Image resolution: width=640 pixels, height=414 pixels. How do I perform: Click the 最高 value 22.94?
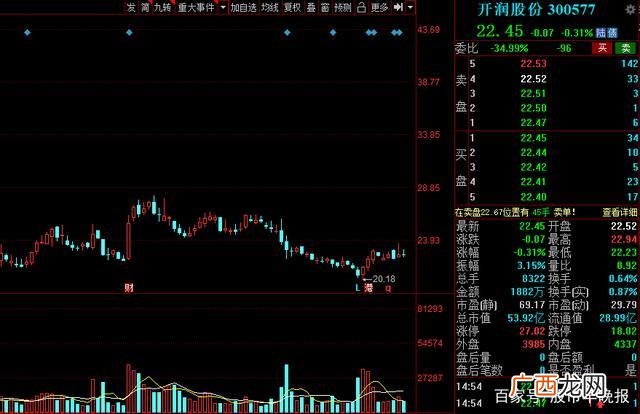(624, 239)
